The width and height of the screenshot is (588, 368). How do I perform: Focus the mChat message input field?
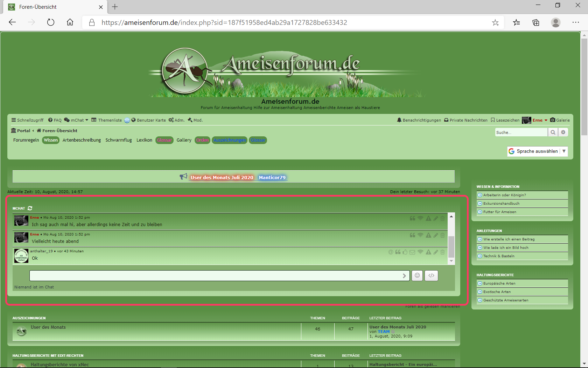point(215,276)
